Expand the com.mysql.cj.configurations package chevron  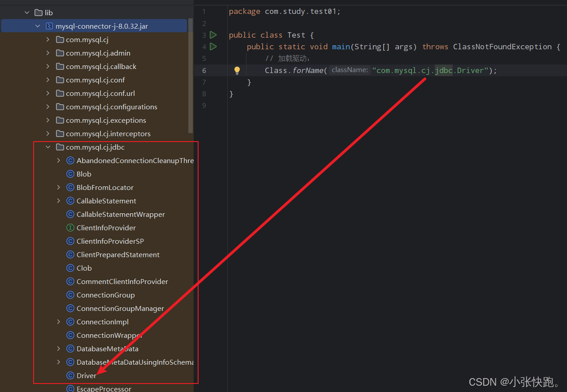(48, 107)
